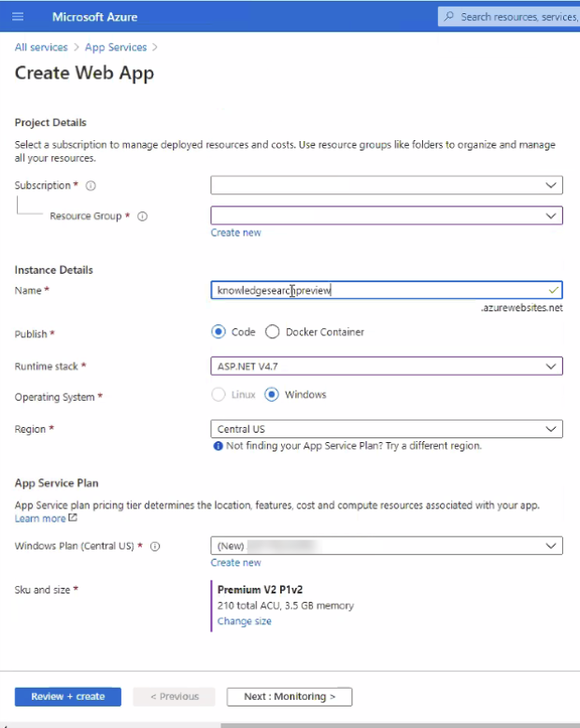Click Next: Monitoring button
Image resolution: width=580 pixels, height=728 pixels.
pos(289,696)
